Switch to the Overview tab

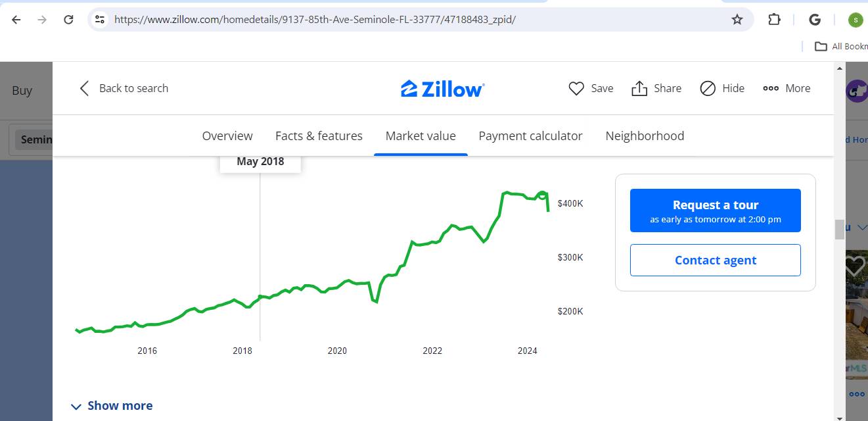227,136
